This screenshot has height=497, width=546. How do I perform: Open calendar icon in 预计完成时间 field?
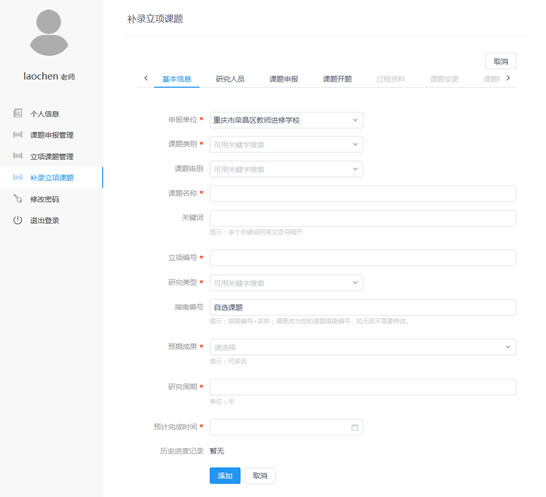pos(354,427)
